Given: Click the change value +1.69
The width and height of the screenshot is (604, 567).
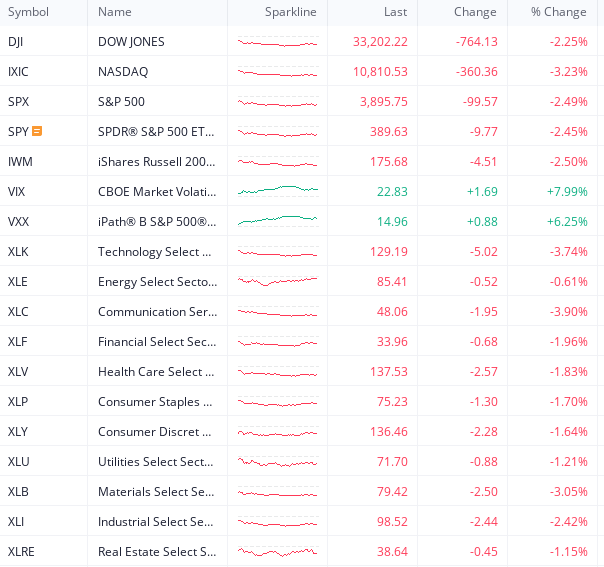Looking at the screenshot, I should [x=482, y=191].
